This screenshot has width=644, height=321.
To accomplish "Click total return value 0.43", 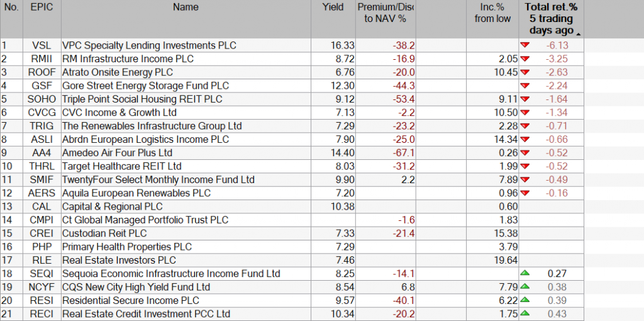I will point(558,313).
